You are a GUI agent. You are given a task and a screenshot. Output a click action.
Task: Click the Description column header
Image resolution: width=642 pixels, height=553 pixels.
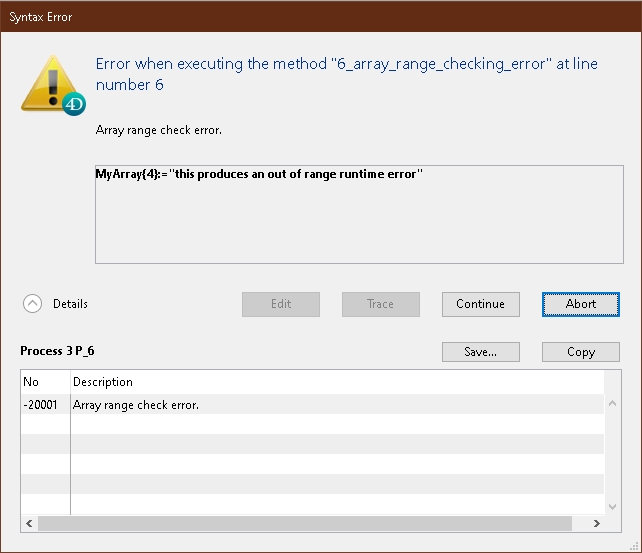coord(300,382)
